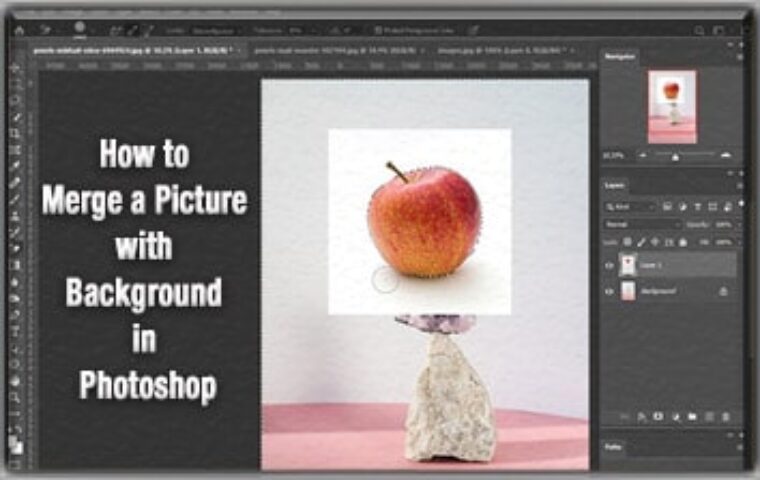Click the Navigator preview thumbnail

coord(672,107)
